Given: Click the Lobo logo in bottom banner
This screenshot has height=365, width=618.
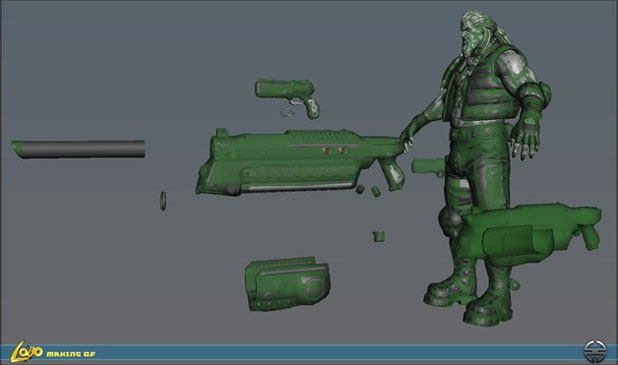Looking at the screenshot, I should [26, 351].
